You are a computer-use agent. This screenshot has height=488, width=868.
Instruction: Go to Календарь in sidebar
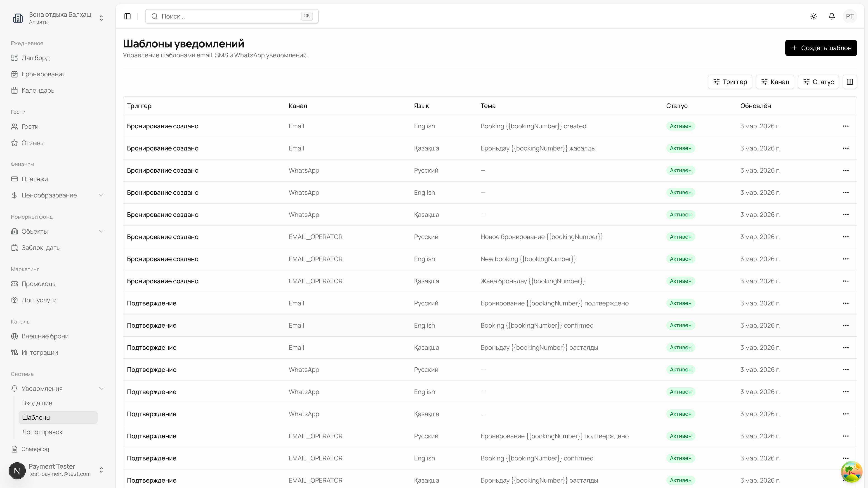38,90
